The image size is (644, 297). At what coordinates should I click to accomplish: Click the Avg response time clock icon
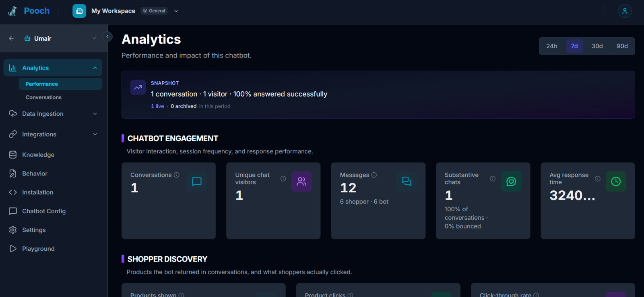coord(616,181)
